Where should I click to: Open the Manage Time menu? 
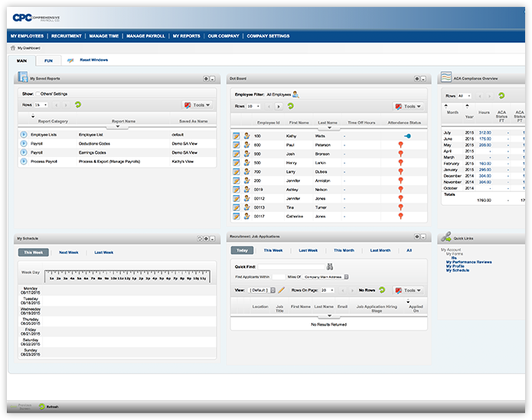[x=104, y=36]
